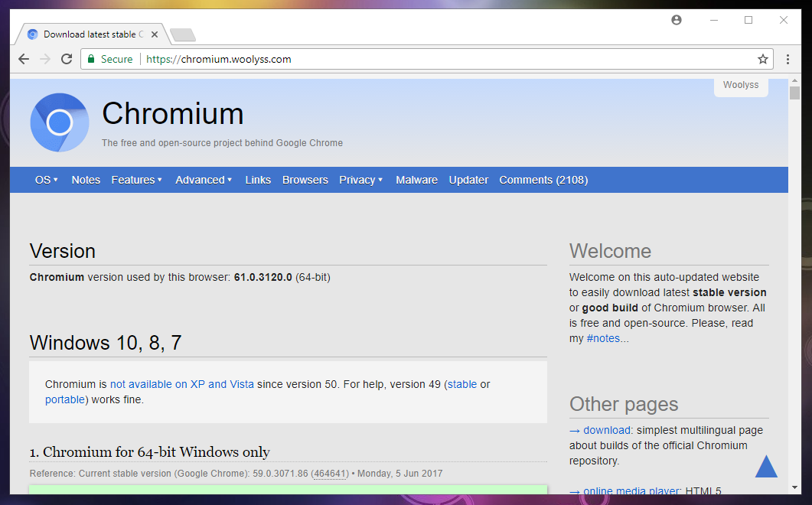View the green Secure lock site info

point(109,59)
